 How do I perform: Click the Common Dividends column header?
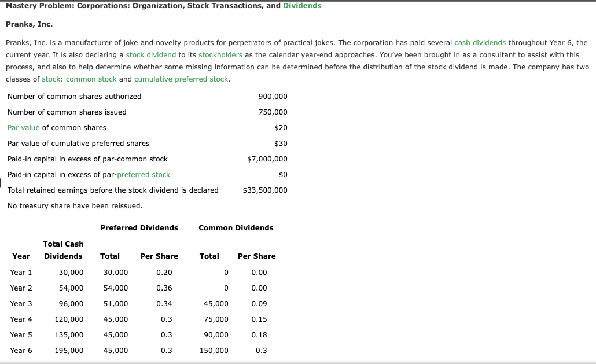point(236,227)
